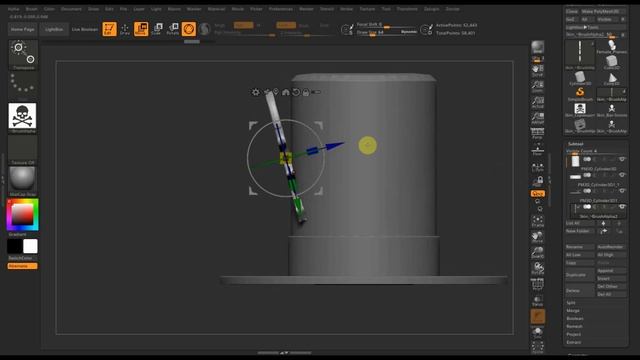Adjust the Focal Shift slider
This screenshot has width=640, height=360.
[x=387, y=25]
